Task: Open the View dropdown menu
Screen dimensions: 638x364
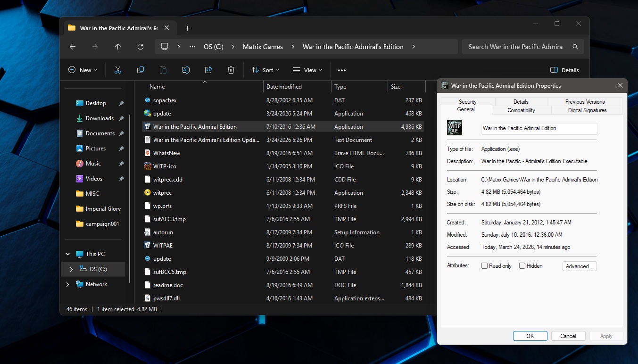Action: point(307,70)
